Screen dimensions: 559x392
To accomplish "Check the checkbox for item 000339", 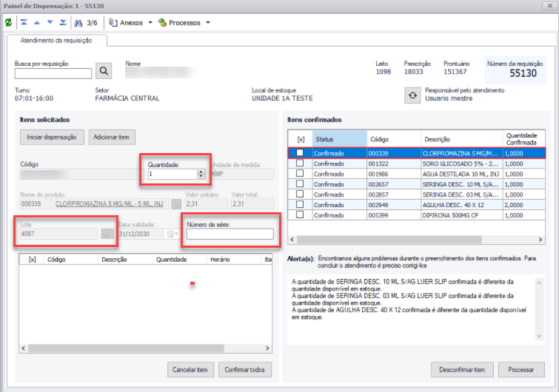I will click(300, 153).
